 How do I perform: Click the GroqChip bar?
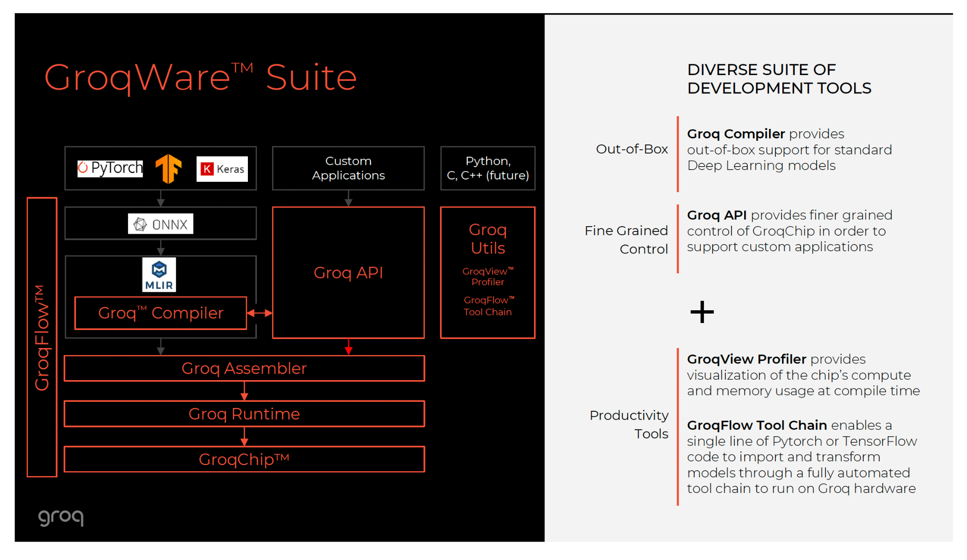(x=244, y=459)
